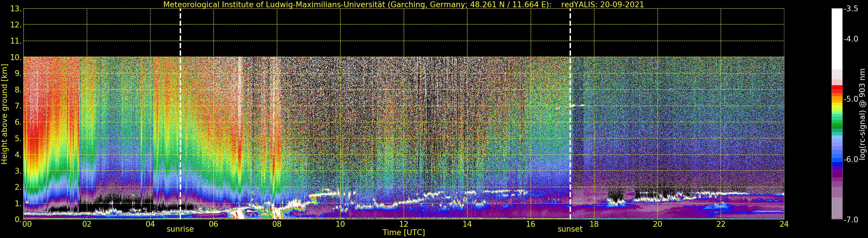The height and width of the screenshot is (238, 868).
Task: Click time-axis tick label "20"
Action: [x=657, y=224]
